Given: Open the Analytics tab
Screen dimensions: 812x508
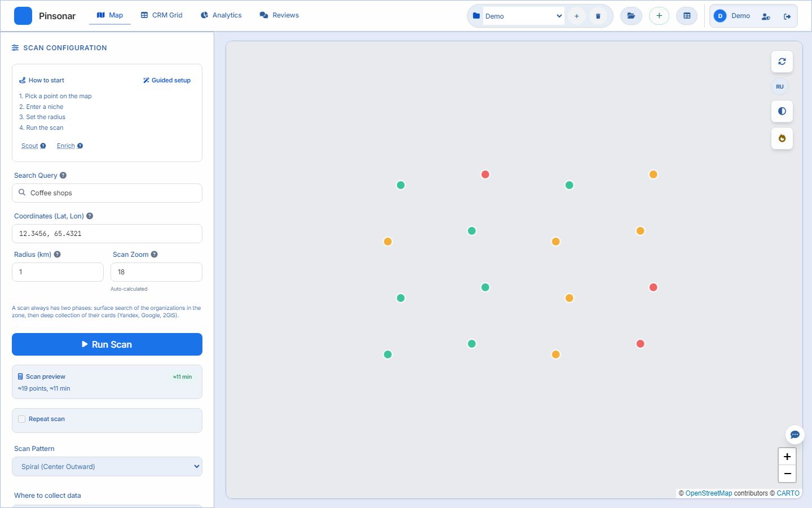Looking at the screenshot, I should 221,15.
